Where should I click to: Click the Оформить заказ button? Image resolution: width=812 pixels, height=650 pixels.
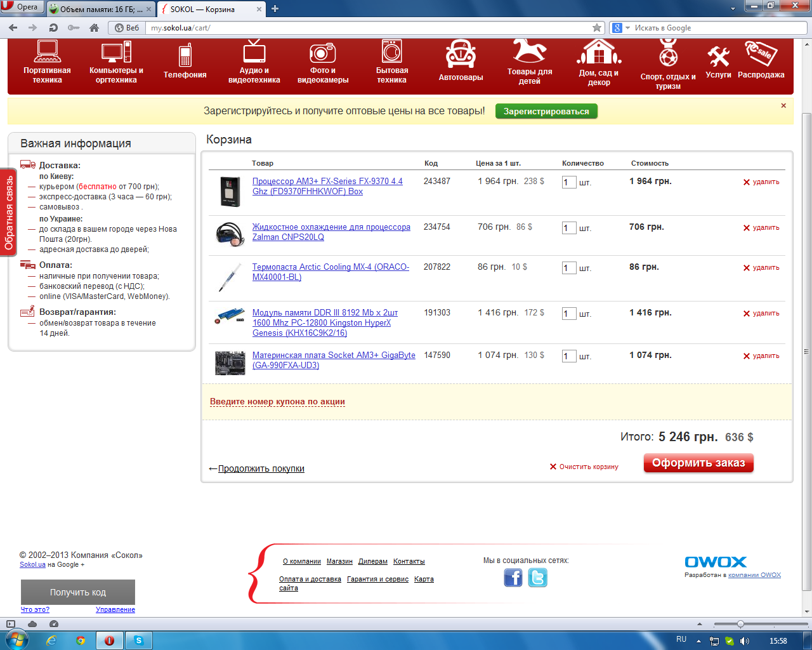point(698,463)
